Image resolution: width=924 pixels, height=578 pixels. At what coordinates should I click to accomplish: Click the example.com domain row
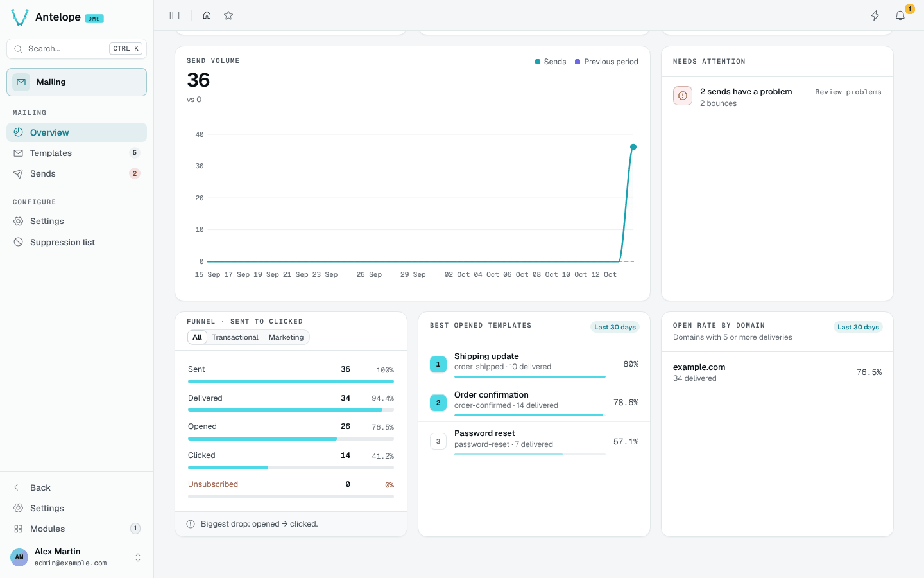point(777,372)
